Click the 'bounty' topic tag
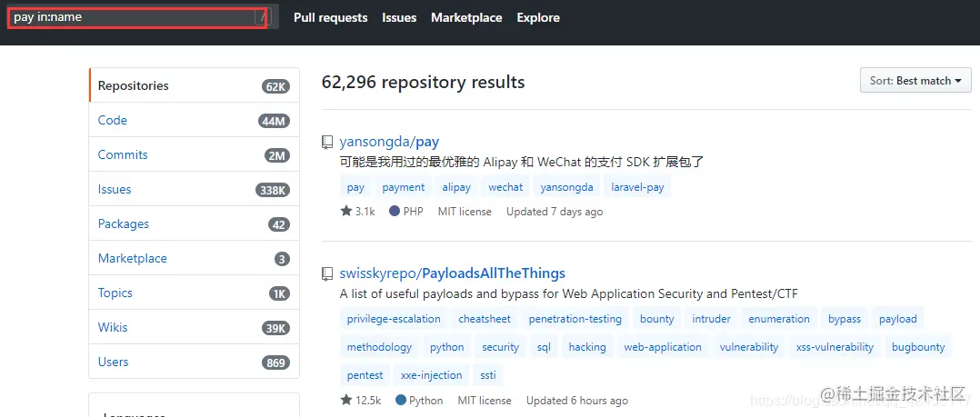This screenshot has width=980, height=417. pyautogui.click(x=657, y=319)
